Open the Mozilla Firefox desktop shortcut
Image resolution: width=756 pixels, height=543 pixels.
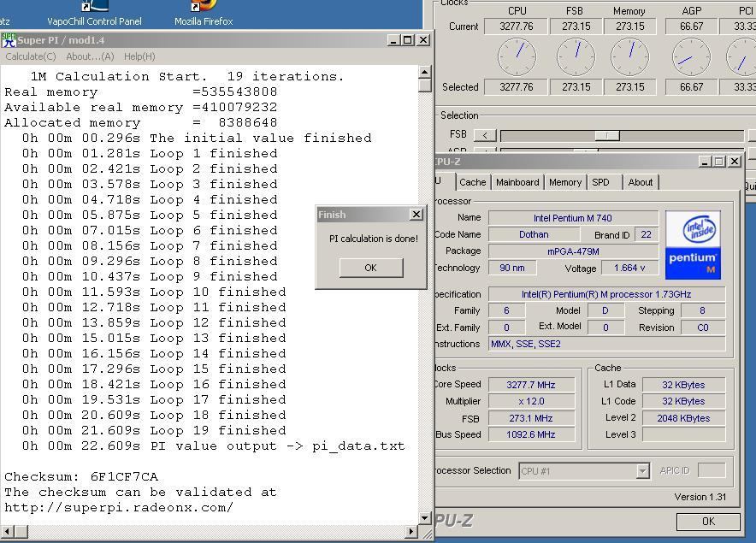coord(204,14)
